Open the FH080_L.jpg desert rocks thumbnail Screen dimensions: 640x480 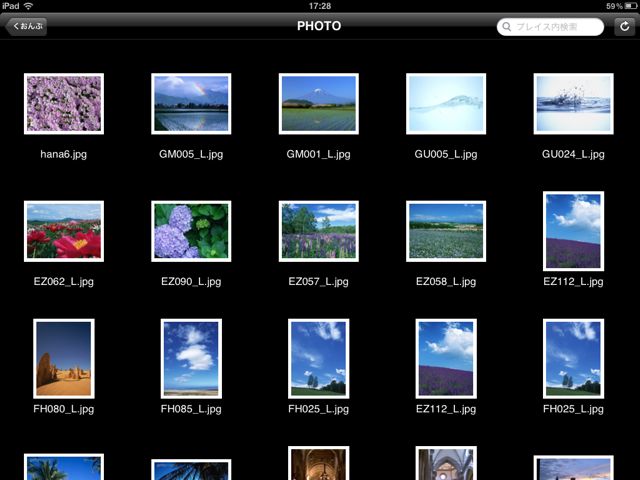tap(64, 358)
